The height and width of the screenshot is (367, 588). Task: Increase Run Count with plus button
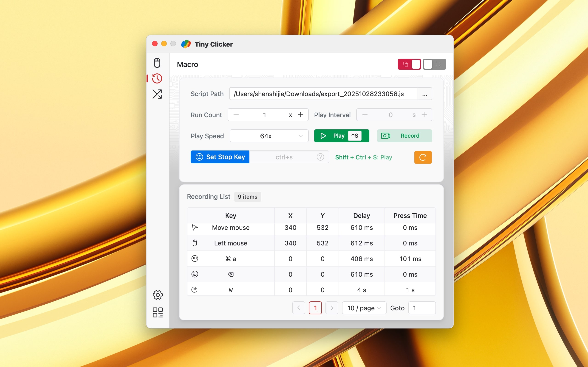301,115
